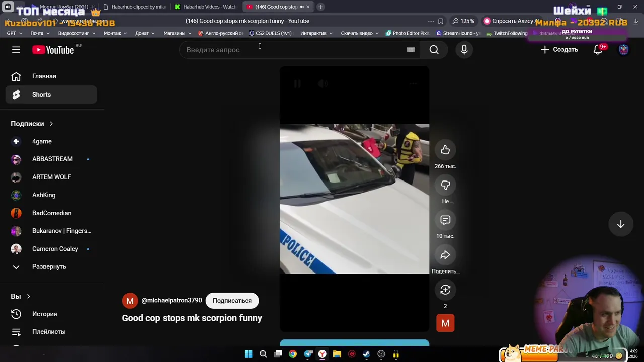Open the Вы section chevron
644x362 pixels.
point(28,297)
